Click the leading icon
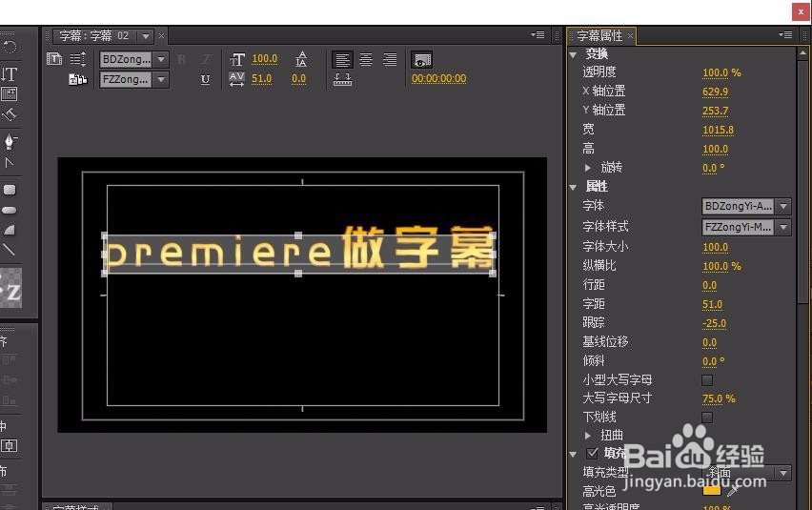The width and height of the screenshot is (812, 510). 301,59
